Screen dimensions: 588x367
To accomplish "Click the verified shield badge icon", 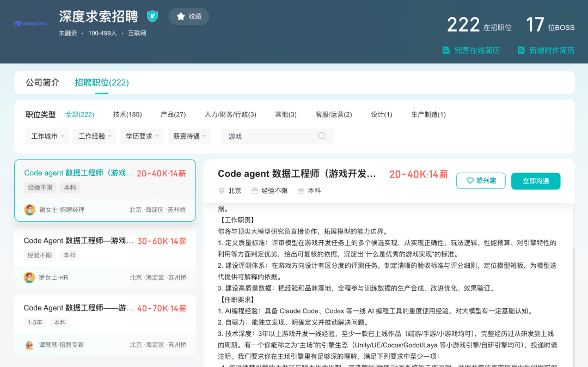I will (152, 16).
